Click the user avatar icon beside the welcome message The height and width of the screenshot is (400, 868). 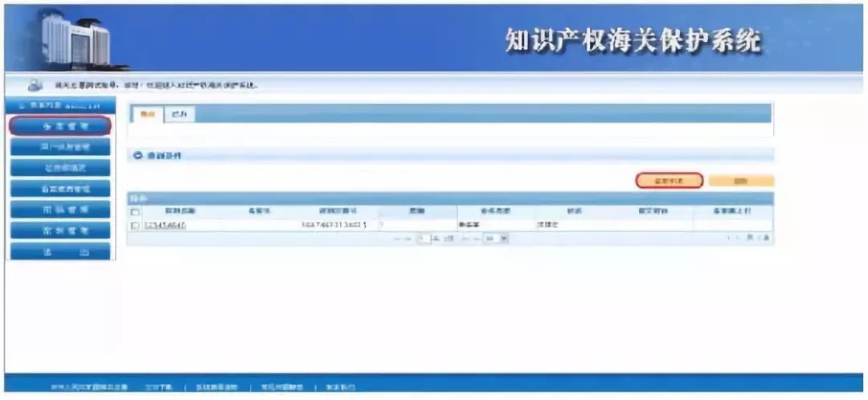pyautogui.click(x=35, y=86)
